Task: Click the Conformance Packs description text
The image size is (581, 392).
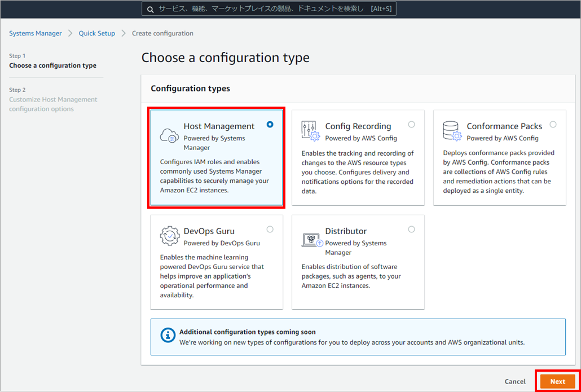Action: tap(499, 172)
